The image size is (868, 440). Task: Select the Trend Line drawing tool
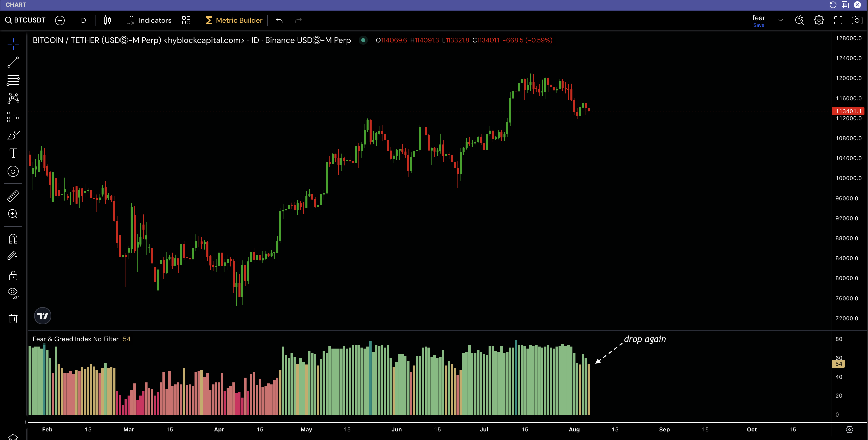[13, 62]
